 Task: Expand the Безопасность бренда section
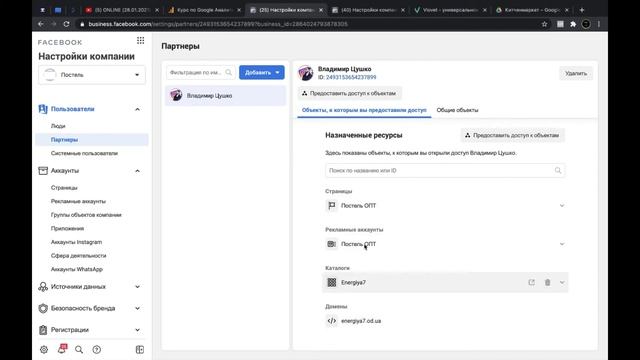[x=138, y=308]
